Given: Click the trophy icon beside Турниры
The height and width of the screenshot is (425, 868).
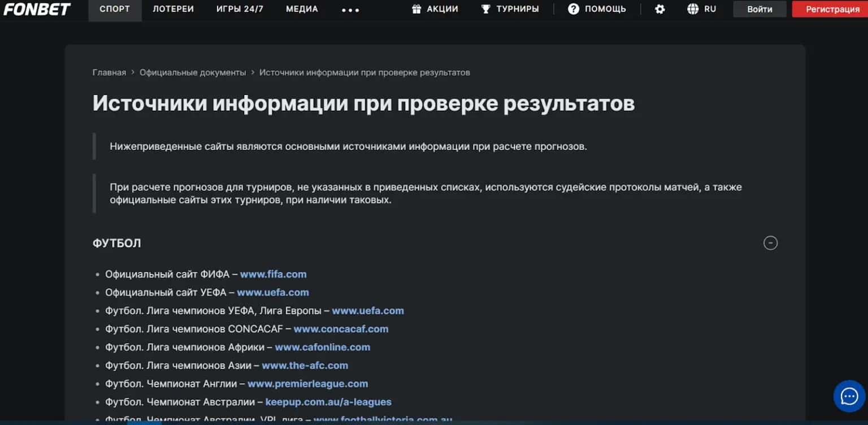Looking at the screenshot, I should tap(485, 9).
